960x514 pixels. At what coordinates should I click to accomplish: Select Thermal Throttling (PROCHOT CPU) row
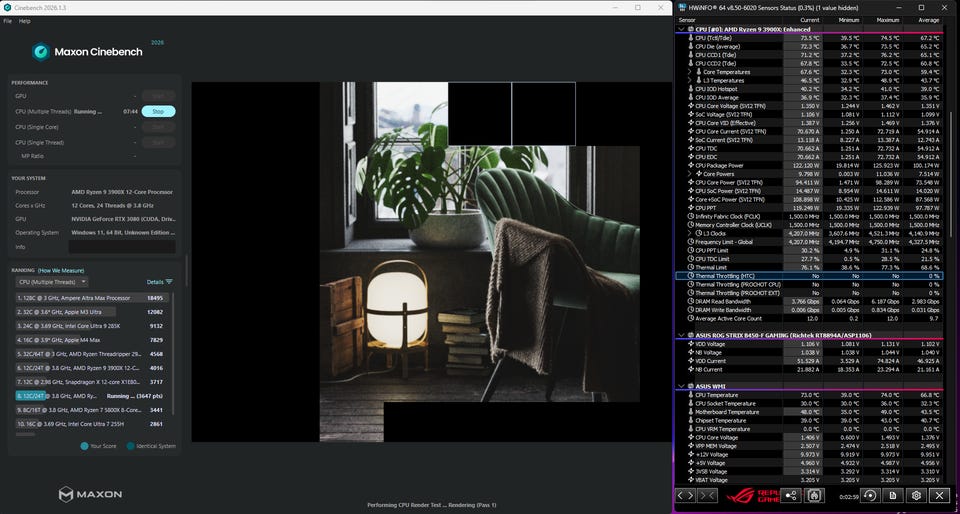coord(809,285)
